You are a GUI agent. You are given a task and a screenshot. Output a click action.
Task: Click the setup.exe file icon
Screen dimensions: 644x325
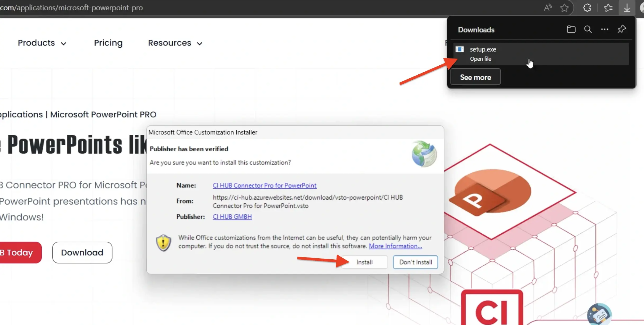460,49
